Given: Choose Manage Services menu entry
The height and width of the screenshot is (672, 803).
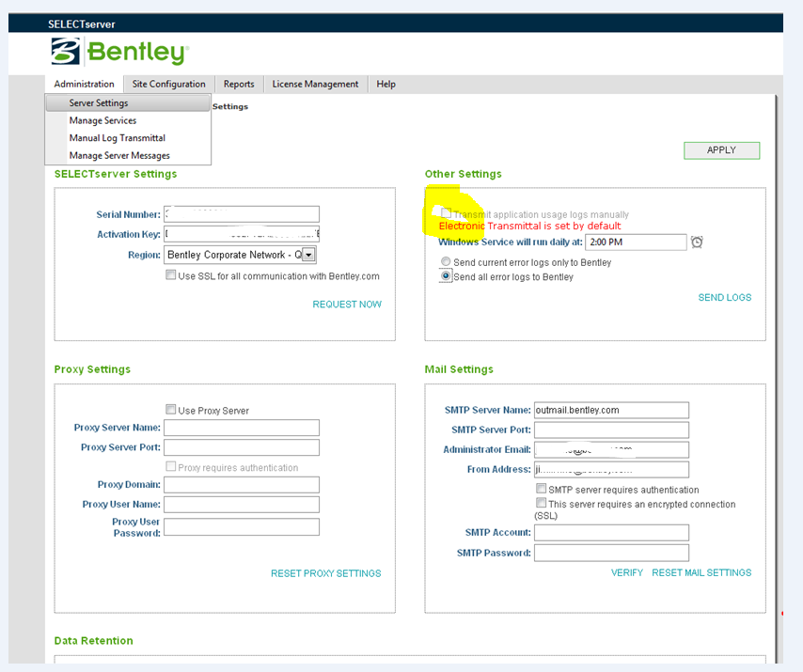Looking at the screenshot, I should click(128, 120).
